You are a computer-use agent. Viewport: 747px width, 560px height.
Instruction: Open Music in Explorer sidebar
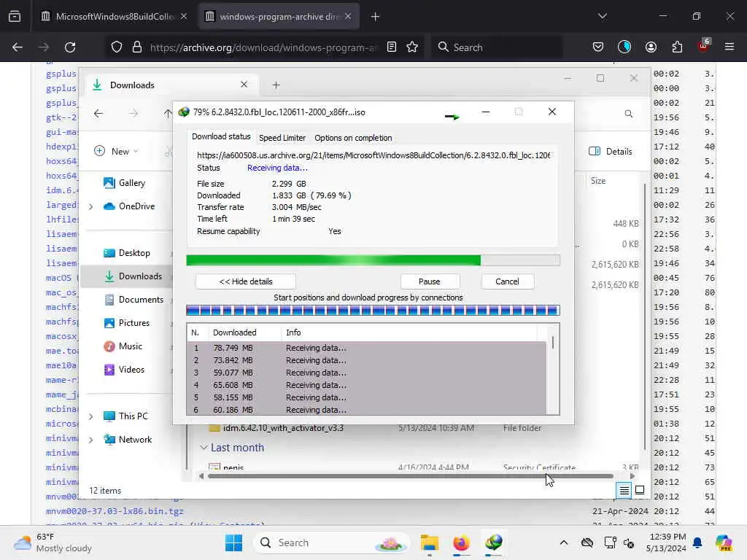pyautogui.click(x=123, y=346)
